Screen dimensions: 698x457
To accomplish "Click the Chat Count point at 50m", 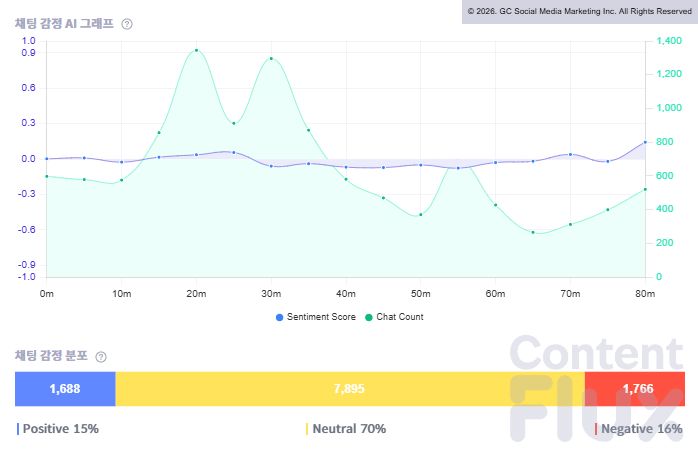I will coord(421,215).
